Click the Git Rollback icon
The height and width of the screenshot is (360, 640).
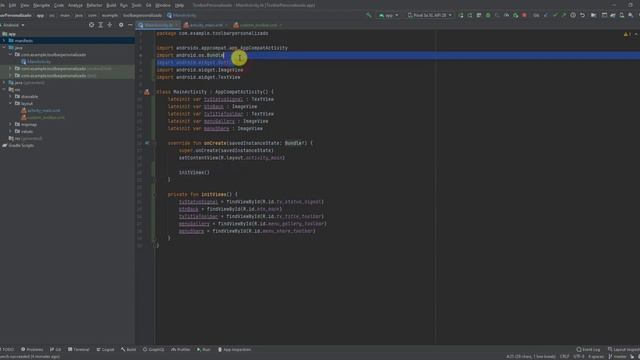(582, 15)
